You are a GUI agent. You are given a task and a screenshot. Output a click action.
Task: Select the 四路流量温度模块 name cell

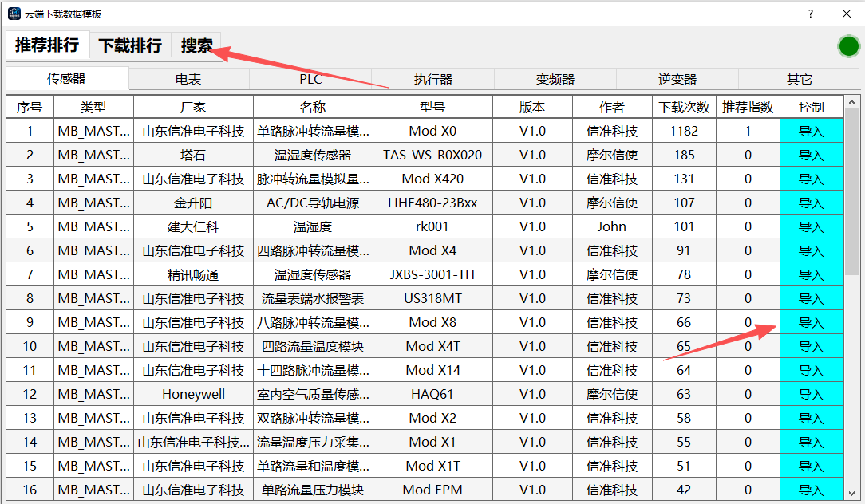pyautogui.click(x=313, y=346)
